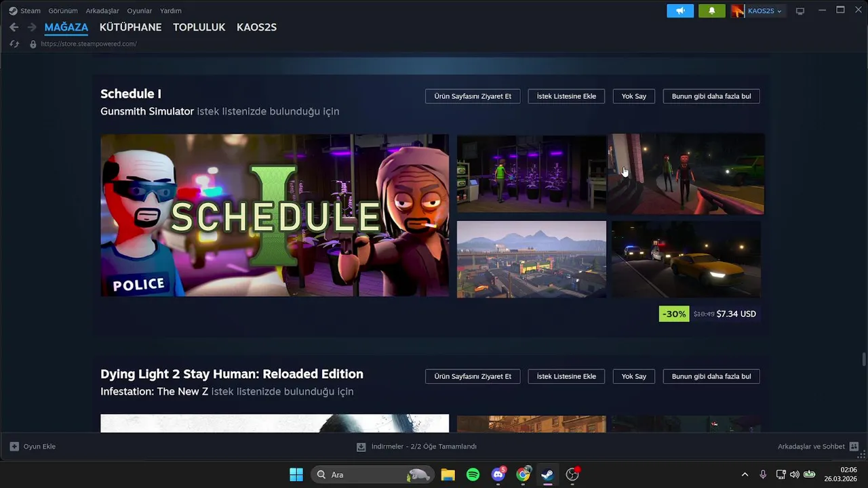Click the forward navigation arrow
The width and height of the screenshot is (868, 488).
(31, 27)
